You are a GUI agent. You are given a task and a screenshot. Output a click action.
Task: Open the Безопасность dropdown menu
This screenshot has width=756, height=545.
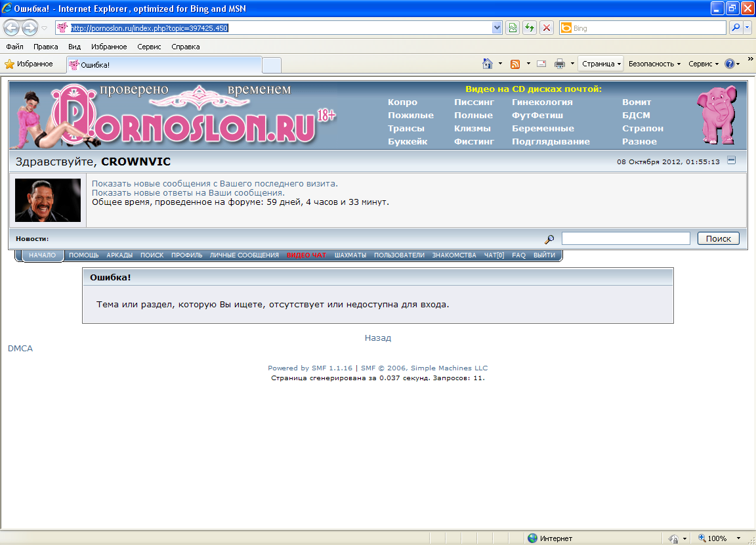click(654, 64)
